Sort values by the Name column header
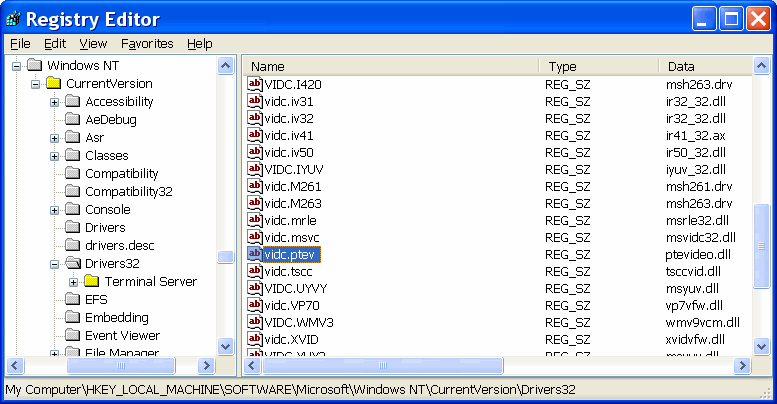 point(390,66)
